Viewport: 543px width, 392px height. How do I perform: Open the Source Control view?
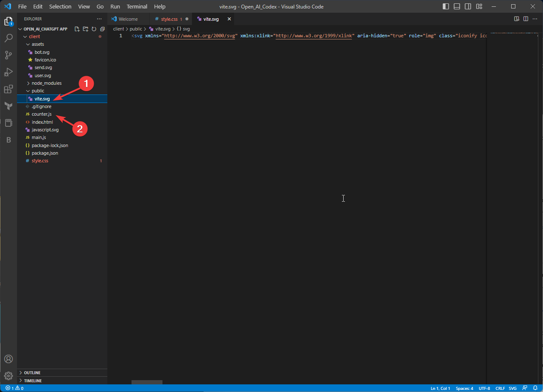8,55
